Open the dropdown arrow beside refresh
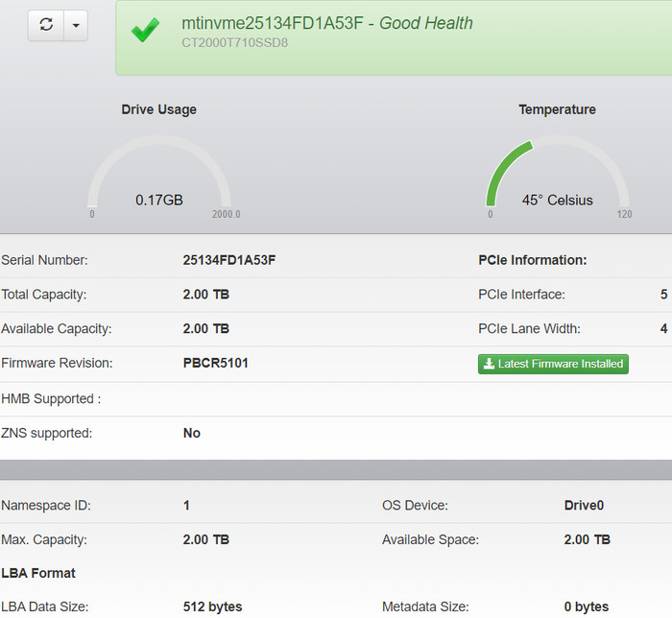This screenshot has width=672, height=618. click(x=76, y=25)
